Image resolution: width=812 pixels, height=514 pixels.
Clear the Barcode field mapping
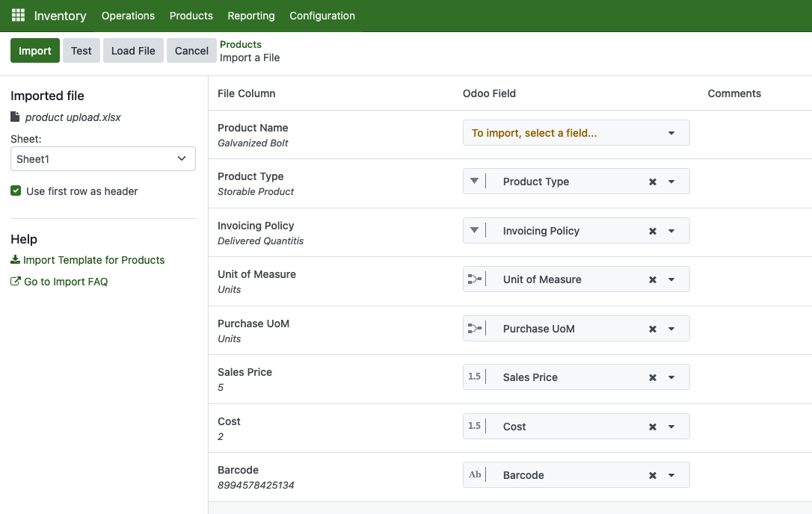click(652, 475)
